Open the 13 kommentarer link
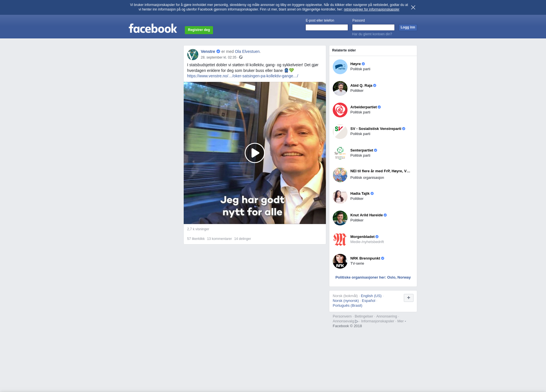This screenshot has width=546, height=392. coord(219,239)
